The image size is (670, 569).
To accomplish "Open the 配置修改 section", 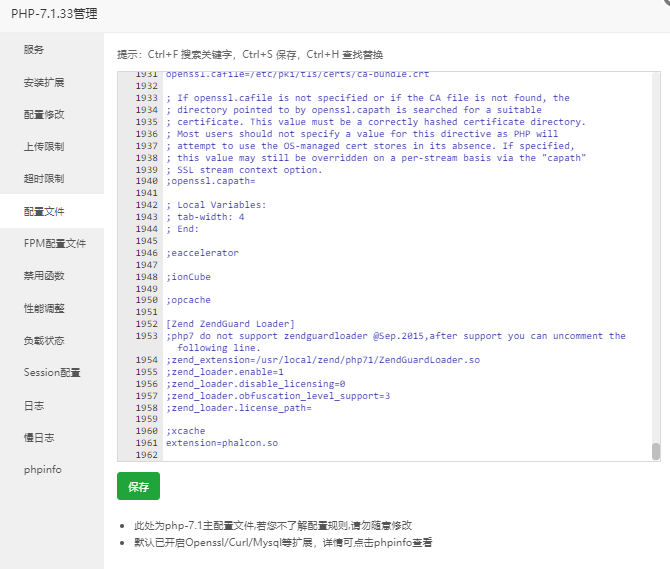I will (44, 114).
